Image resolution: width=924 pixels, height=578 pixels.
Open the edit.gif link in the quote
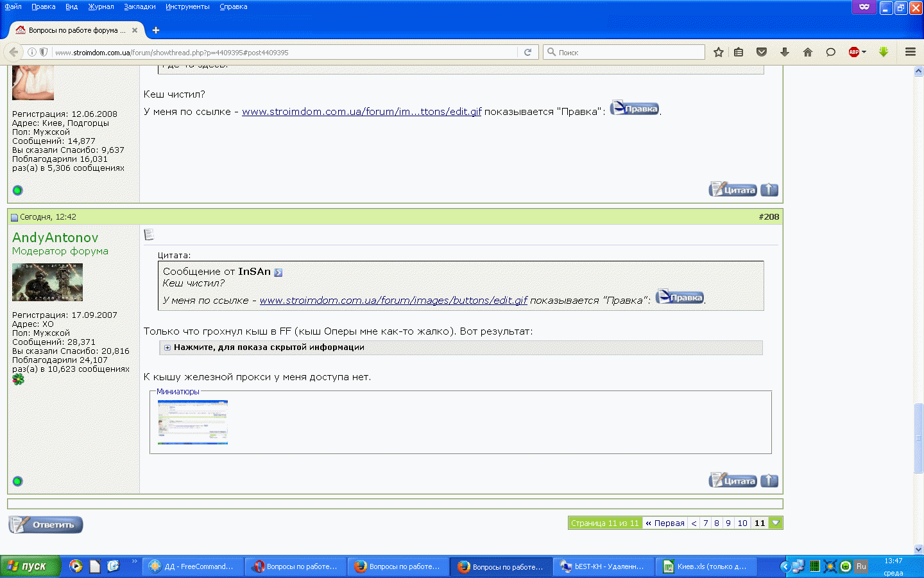point(393,300)
